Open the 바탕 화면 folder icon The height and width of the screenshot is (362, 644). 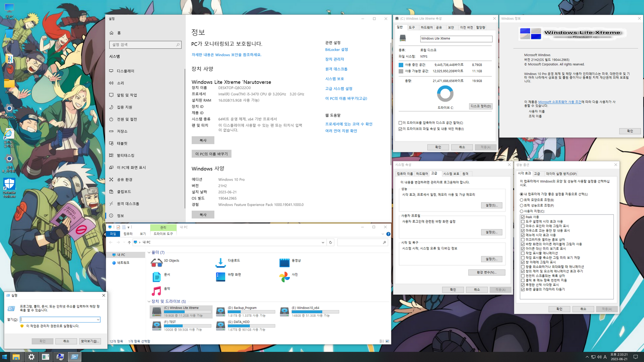click(220, 277)
